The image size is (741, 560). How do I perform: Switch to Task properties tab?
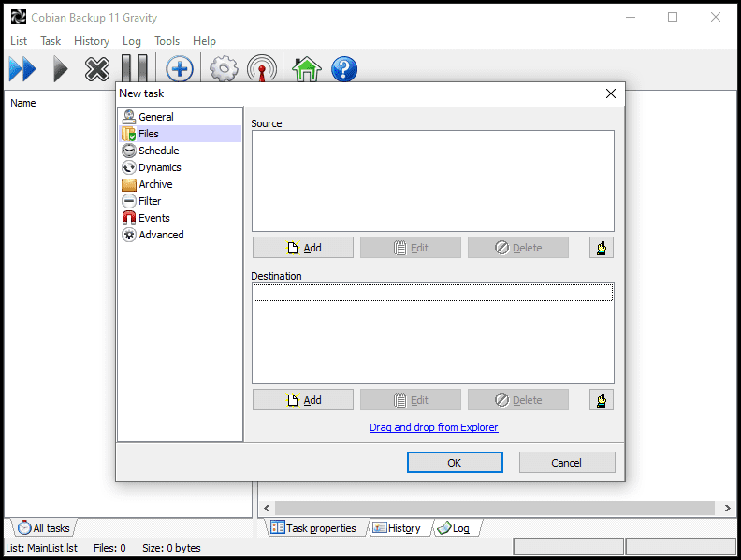(x=313, y=528)
